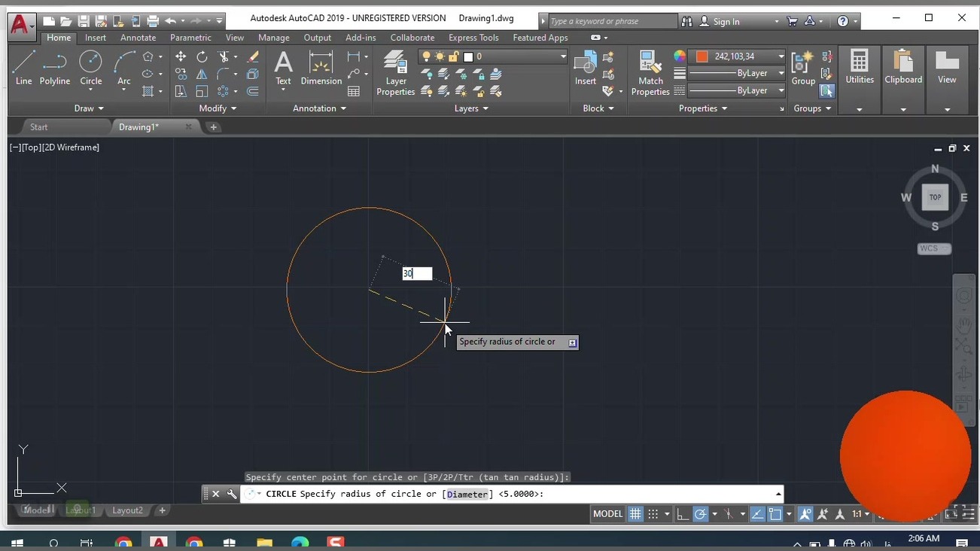Click the Diameter option in command line
The height and width of the screenshot is (551, 980).
[x=467, y=495]
